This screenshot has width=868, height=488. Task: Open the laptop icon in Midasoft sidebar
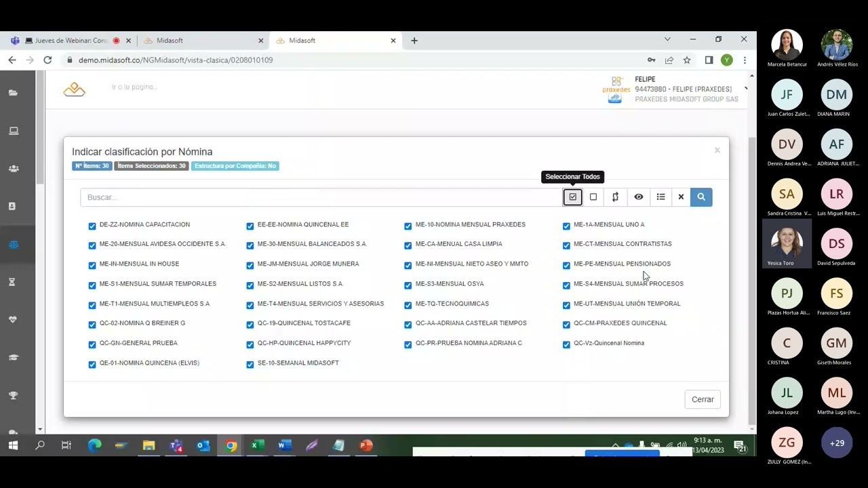click(x=13, y=131)
